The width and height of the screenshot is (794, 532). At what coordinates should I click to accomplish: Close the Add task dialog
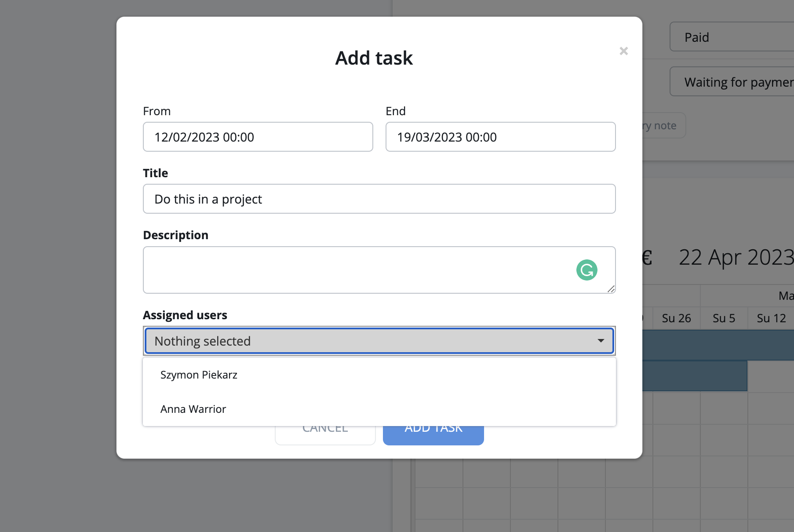(623, 51)
